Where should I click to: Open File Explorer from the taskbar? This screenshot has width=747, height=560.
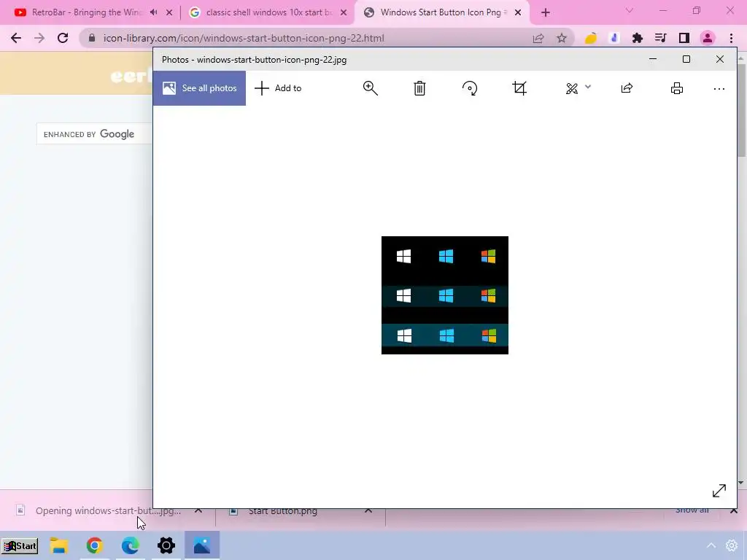59,545
